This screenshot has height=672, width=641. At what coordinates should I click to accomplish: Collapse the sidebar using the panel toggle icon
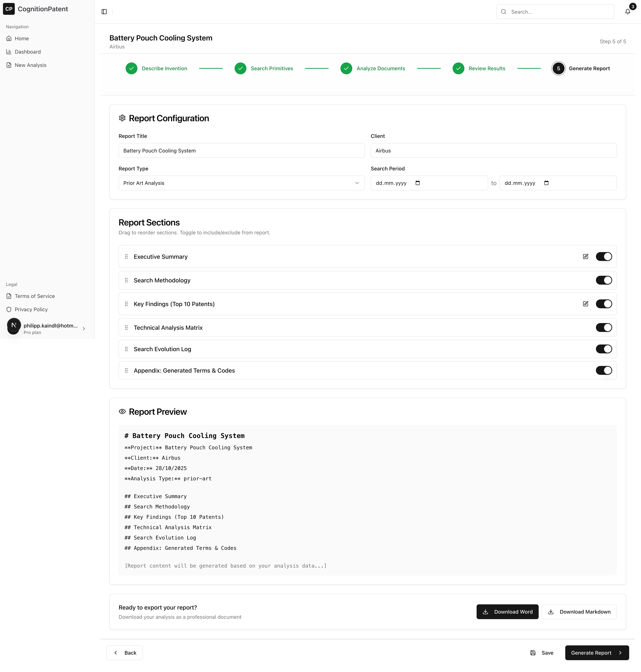[104, 11]
